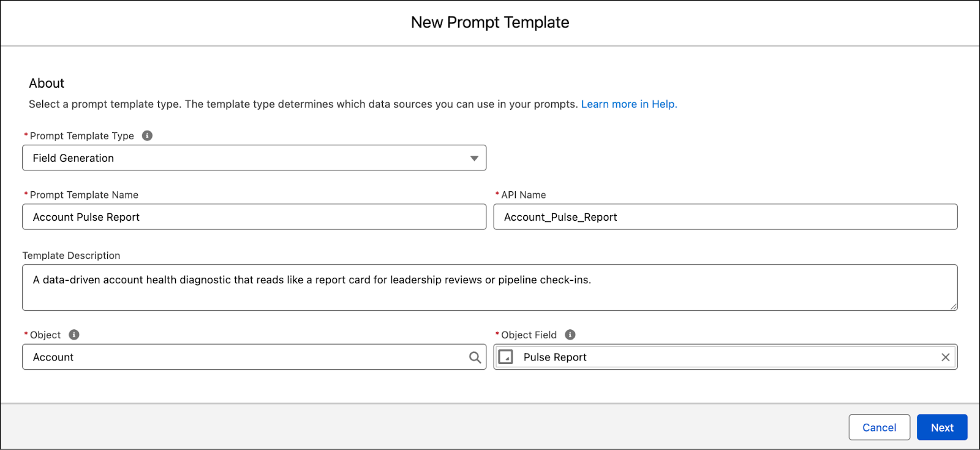Select the Pulse Report pill in Object Field
The height and width of the screenshot is (450, 980).
point(554,357)
